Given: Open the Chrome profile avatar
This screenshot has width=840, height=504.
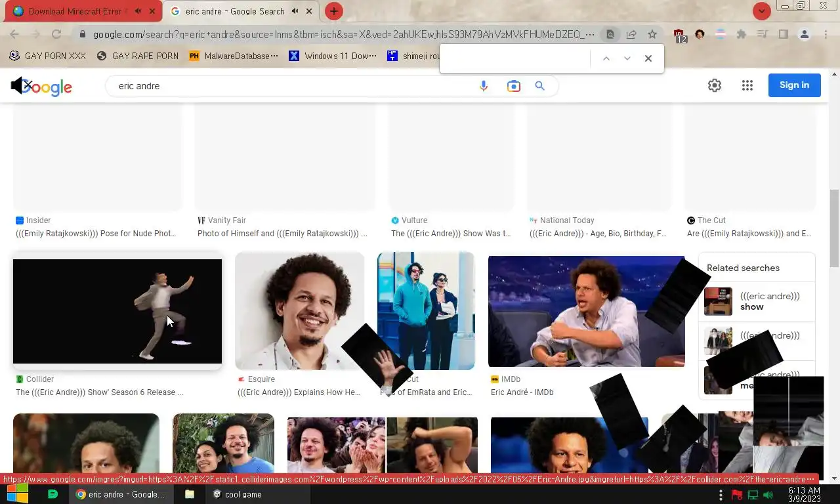Looking at the screenshot, I should pyautogui.click(x=805, y=34).
